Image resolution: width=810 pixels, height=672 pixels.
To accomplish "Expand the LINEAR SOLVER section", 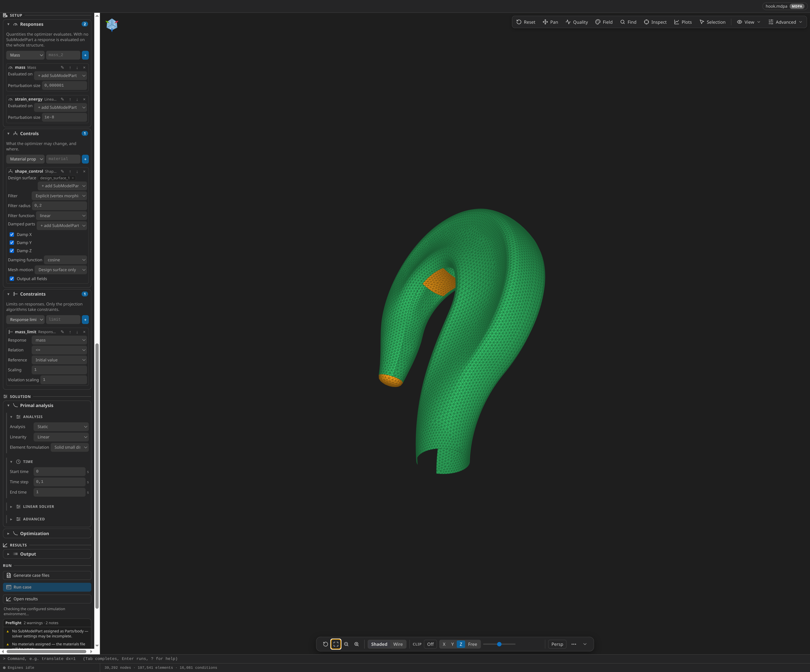I will (39, 507).
